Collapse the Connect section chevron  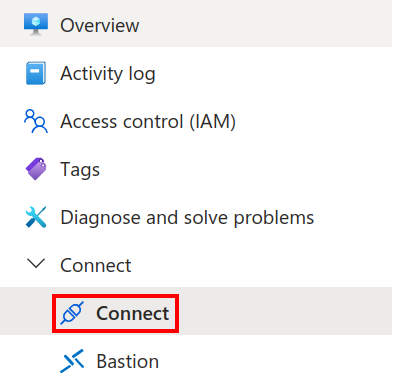[36, 263]
